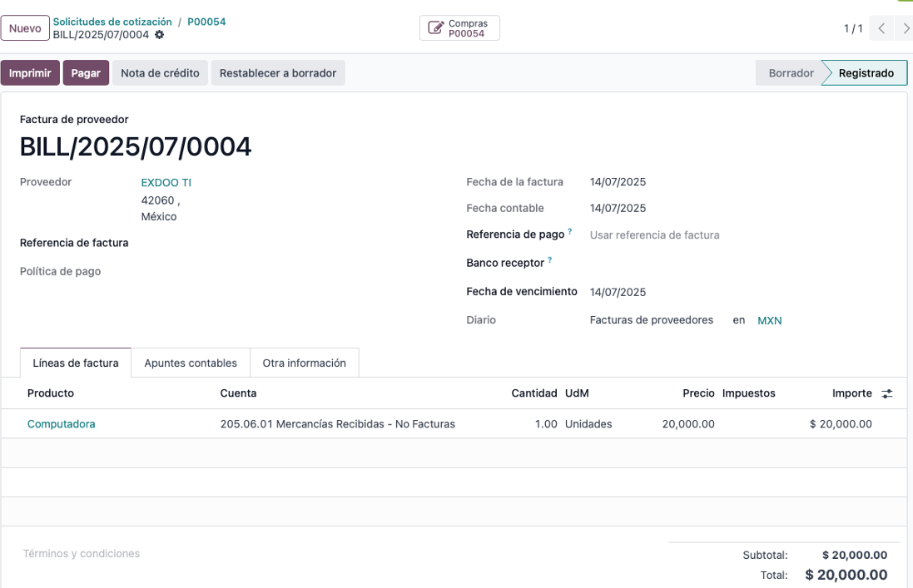Open the Computadora product link
The image size is (913, 588).
(61, 424)
